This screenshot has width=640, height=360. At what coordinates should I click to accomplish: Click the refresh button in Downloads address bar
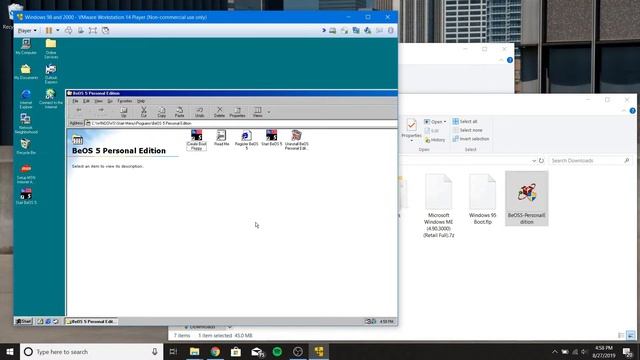(541, 161)
